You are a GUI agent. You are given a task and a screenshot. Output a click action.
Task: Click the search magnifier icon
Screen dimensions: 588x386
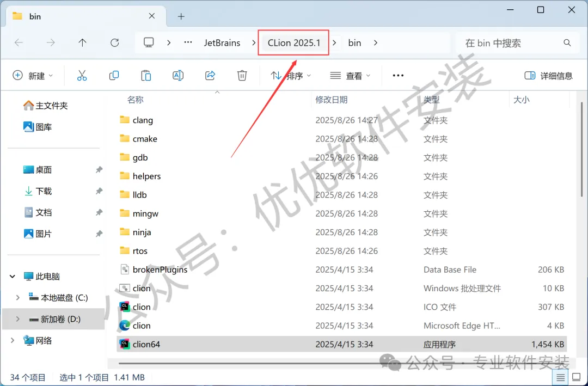567,43
